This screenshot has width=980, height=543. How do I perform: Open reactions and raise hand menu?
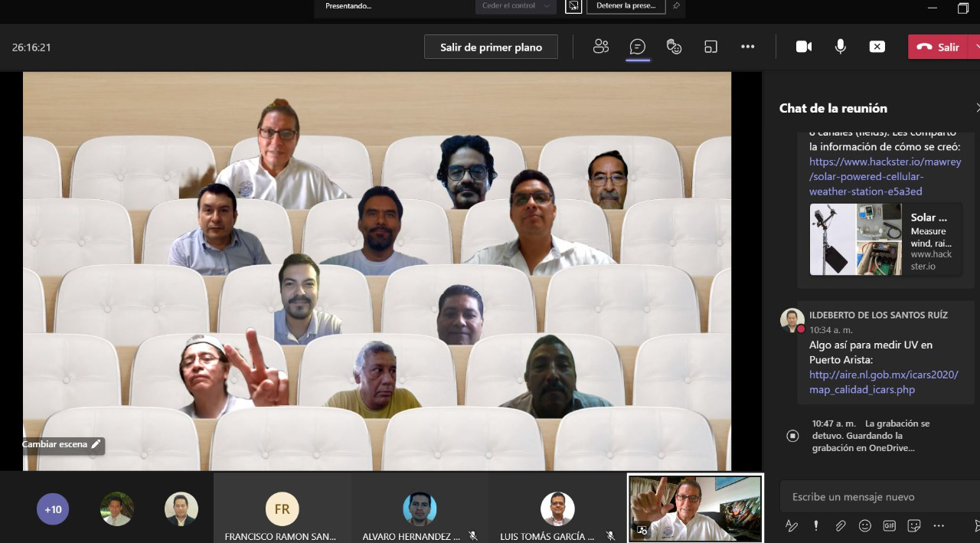(x=674, y=47)
